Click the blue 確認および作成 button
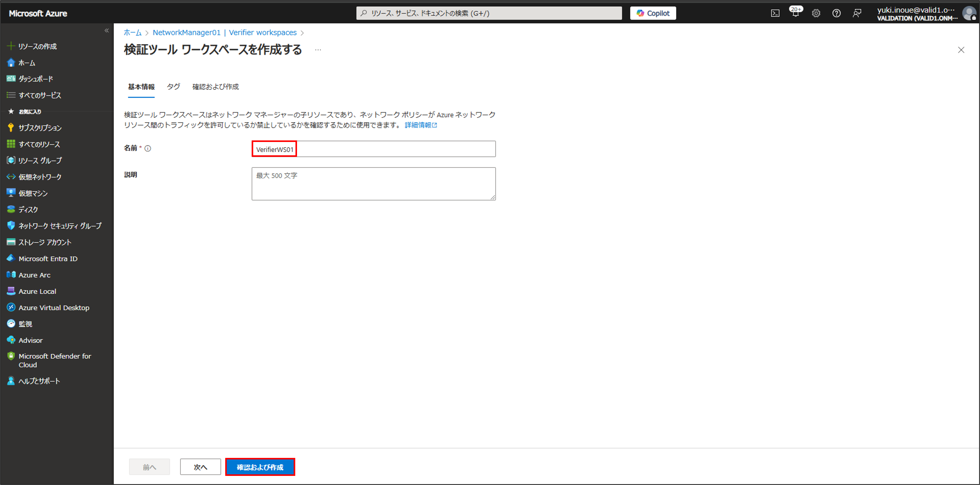Viewport: 980px width, 485px height. coord(260,467)
